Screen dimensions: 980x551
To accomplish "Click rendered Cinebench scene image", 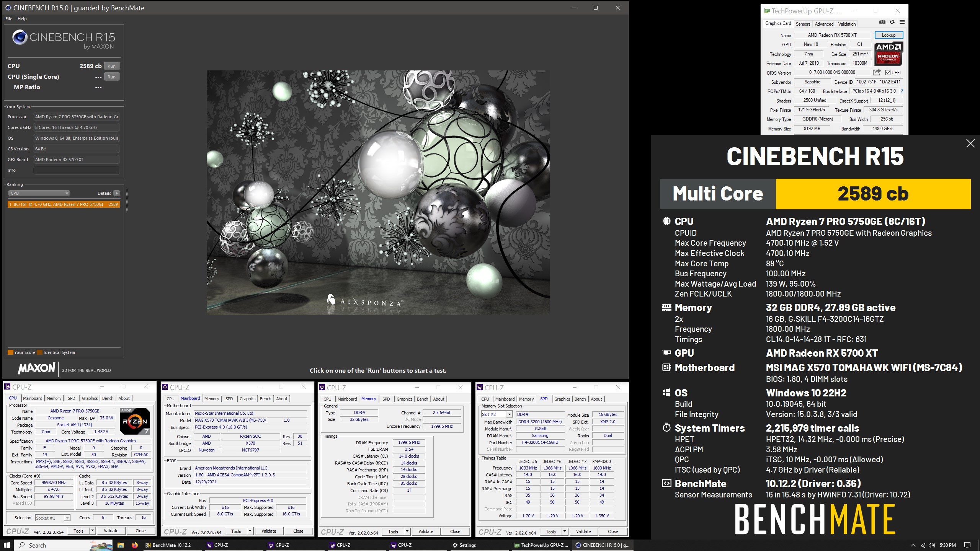I will click(x=378, y=193).
